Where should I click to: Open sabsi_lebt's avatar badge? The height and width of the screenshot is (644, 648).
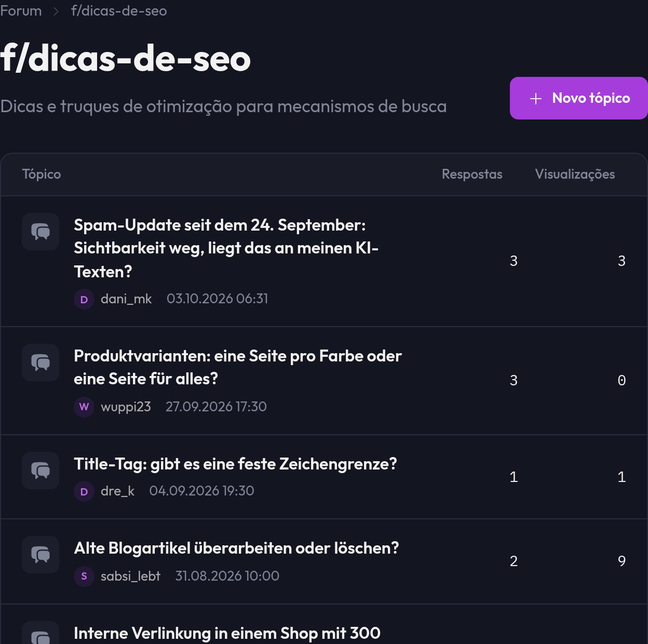click(84, 576)
